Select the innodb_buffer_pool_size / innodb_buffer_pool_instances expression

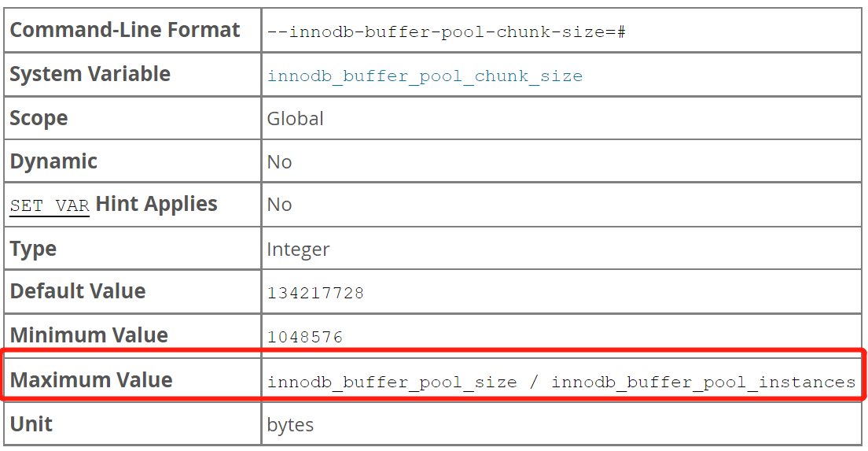(561, 383)
